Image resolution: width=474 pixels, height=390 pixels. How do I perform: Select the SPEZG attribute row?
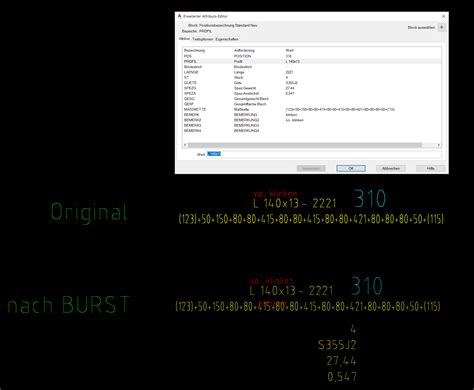pos(312,88)
